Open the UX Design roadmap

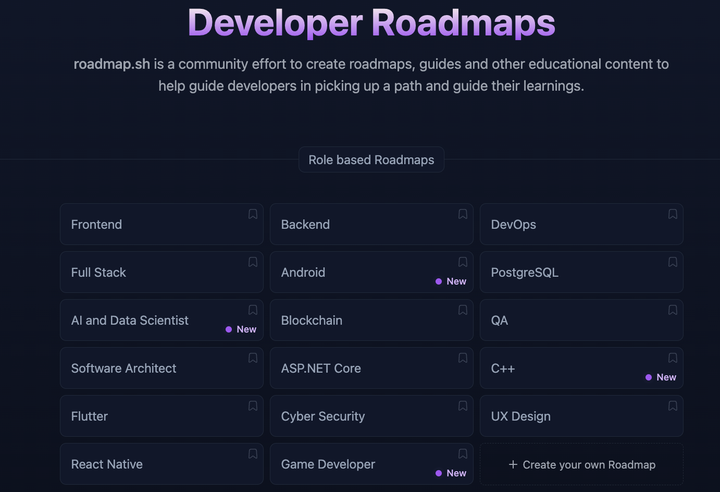(581, 416)
